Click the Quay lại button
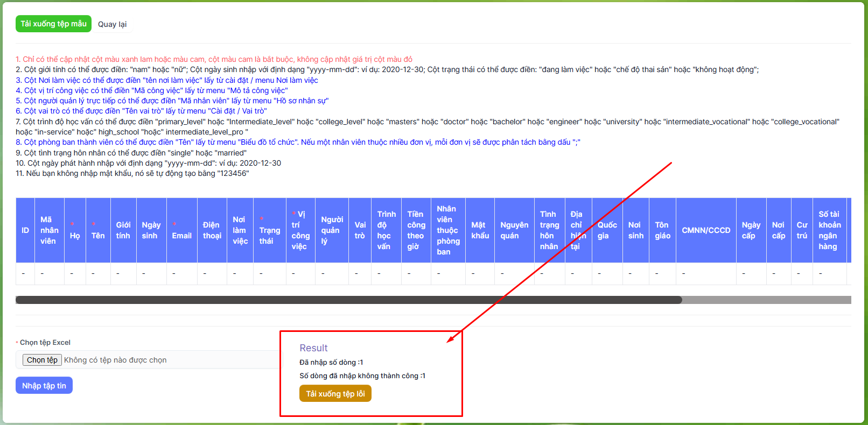The height and width of the screenshot is (425, 868). click(x=112, y=24)
